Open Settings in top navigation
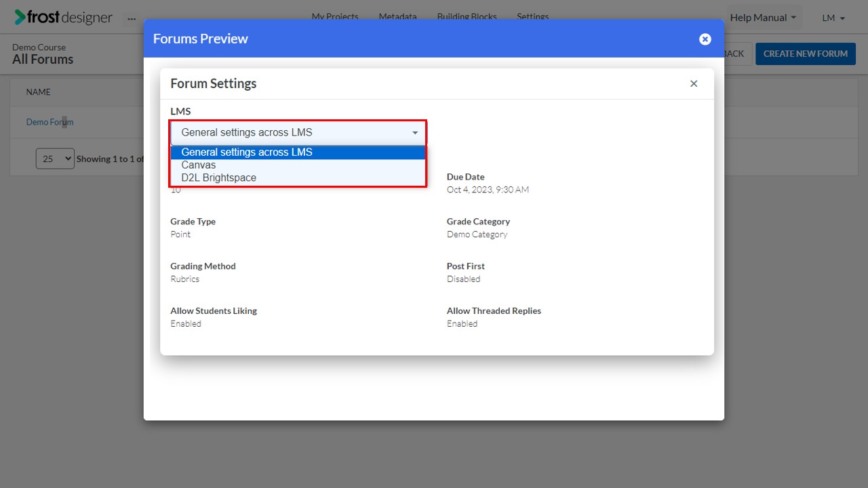The height and width of the screenshot is (488, 868). 533,16
